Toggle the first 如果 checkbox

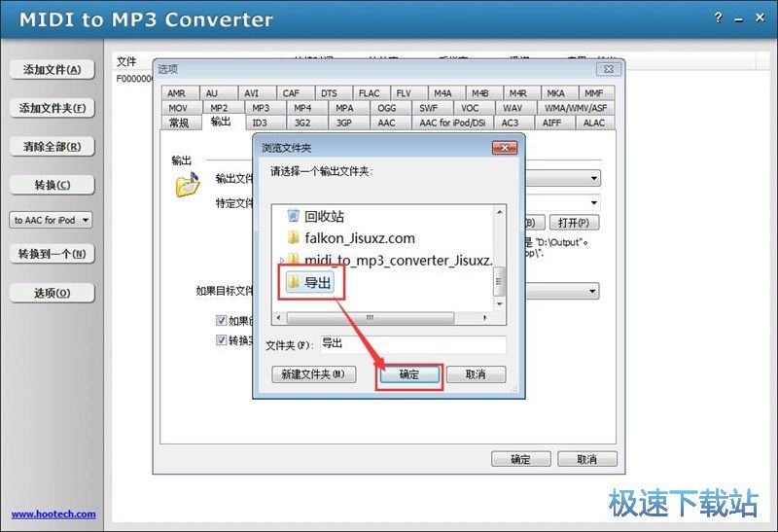point(222,321)
